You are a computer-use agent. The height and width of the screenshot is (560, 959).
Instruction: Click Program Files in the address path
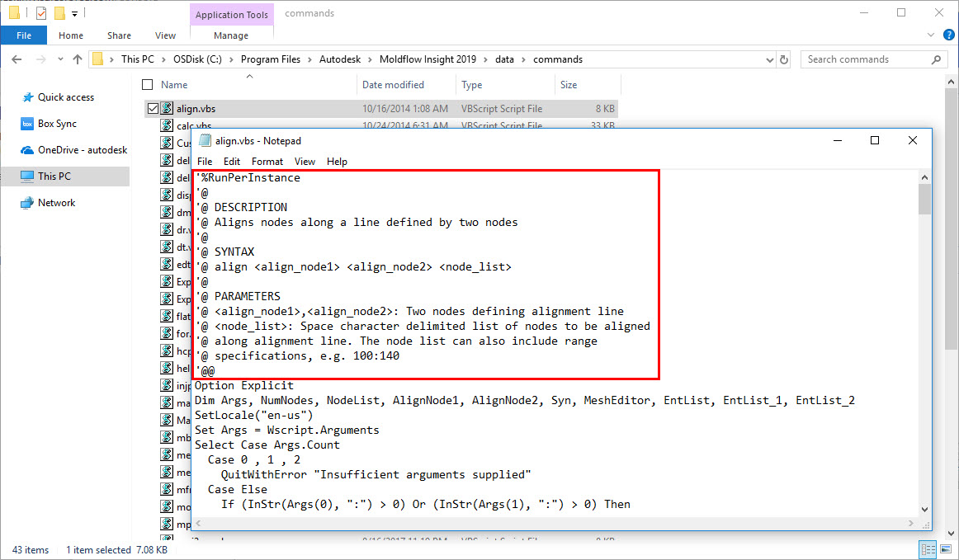coord(271,59)
